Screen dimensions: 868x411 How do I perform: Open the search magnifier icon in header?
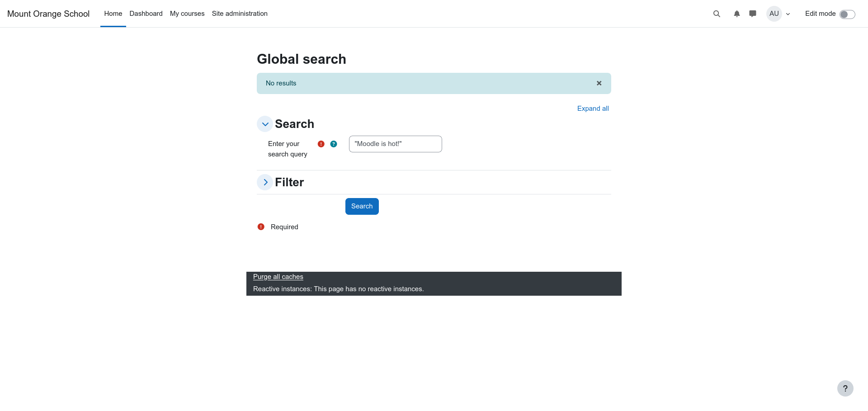tap(717, 14)
